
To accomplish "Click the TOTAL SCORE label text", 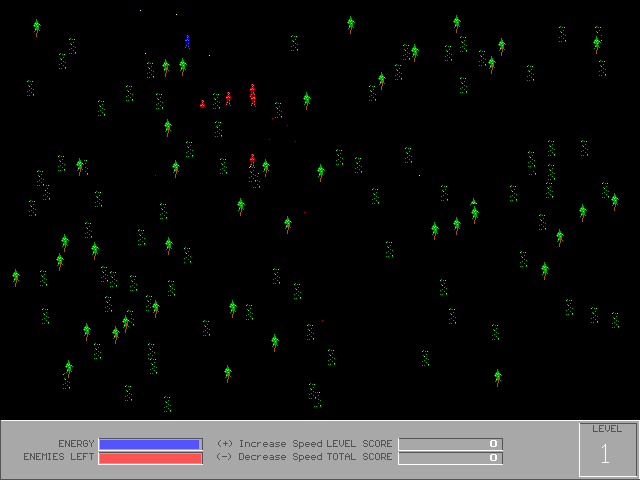I will pos(359,457).
